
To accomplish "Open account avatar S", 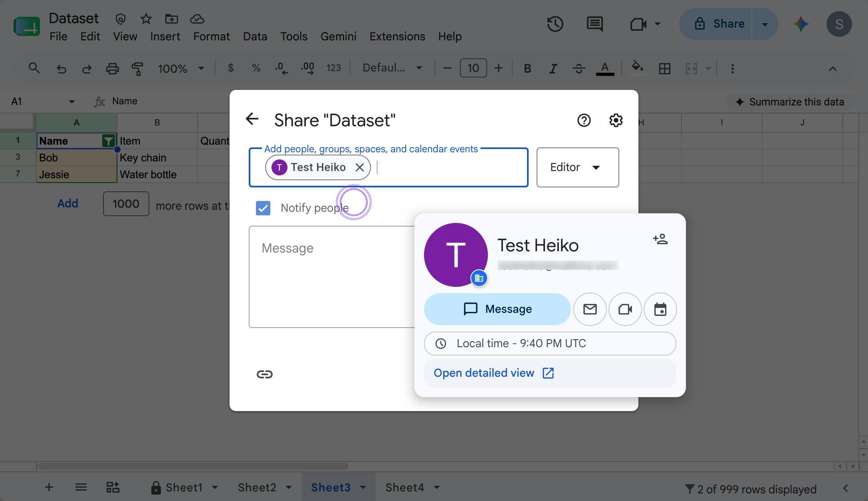I will coord(839,24).
